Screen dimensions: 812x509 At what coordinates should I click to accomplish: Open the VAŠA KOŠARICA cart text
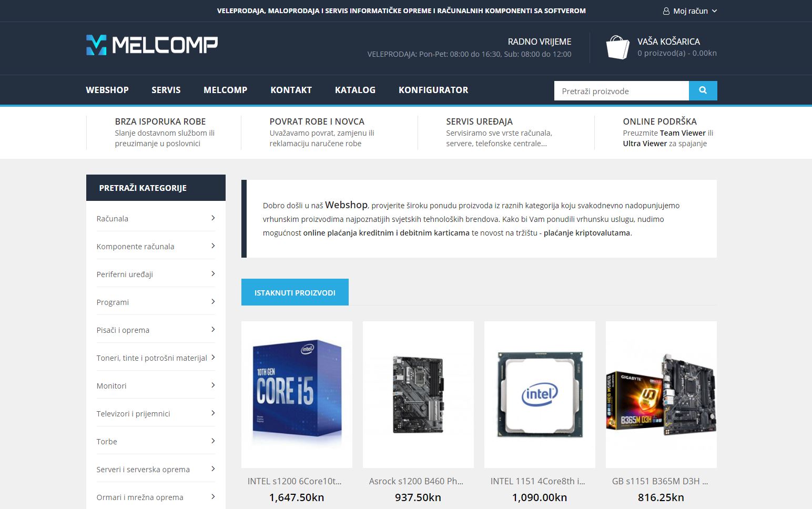668,42
